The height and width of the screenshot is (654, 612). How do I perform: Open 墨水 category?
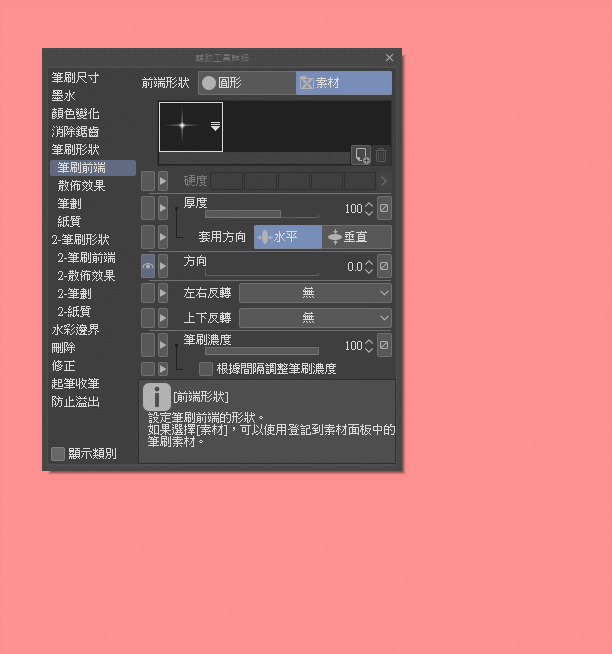63,96
